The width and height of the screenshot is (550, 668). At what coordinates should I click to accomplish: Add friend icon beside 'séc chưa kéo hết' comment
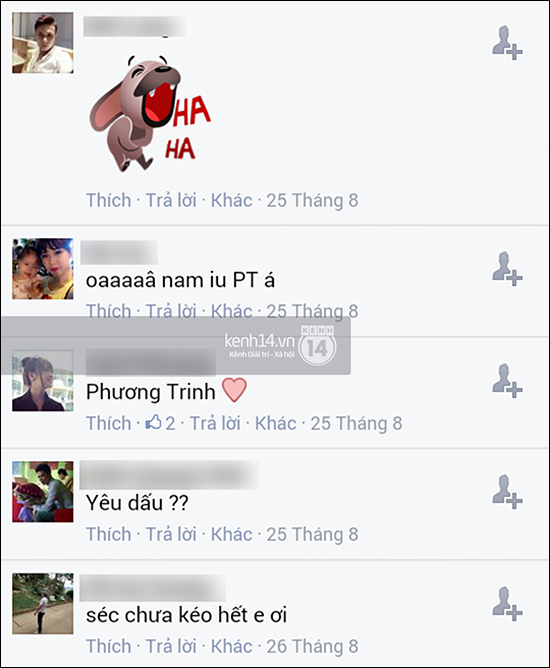click(507, 604)
